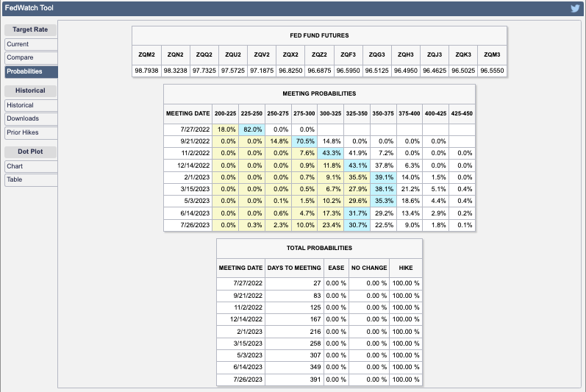Click the ZQM3 futures column header
Viewport: 586px width, 392px height.
pos(492,54)
